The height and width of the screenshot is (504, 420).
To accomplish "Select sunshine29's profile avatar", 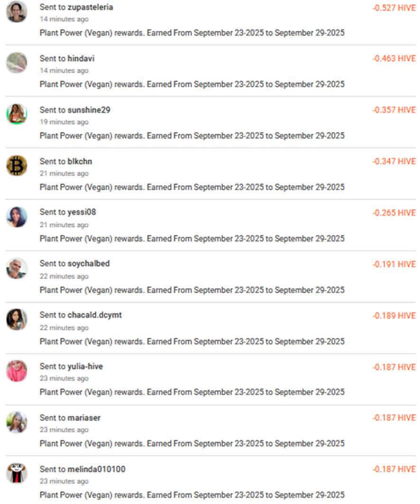I will click(x=17, y=114).
